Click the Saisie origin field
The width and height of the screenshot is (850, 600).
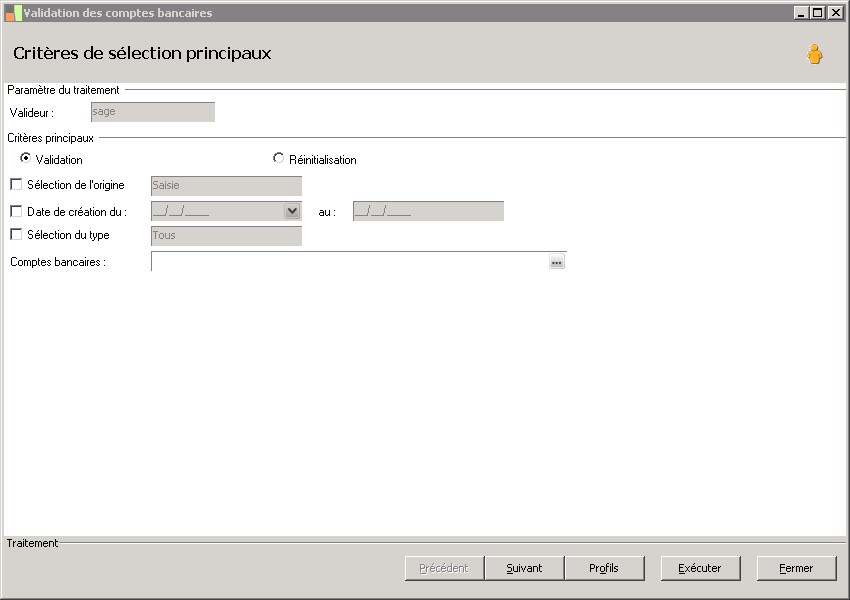(x=226, y=185)
